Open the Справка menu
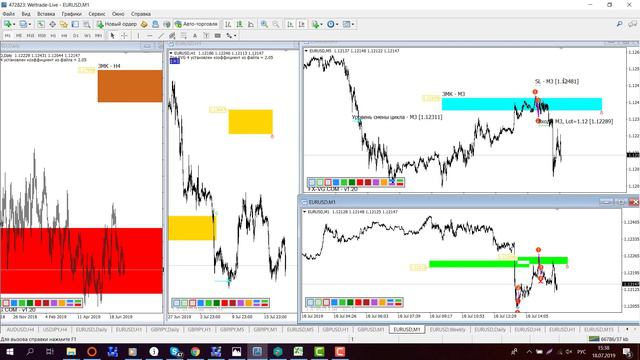The width and height of the screenshot is (640, 360). pyautogui.click(x=141, y=14)
